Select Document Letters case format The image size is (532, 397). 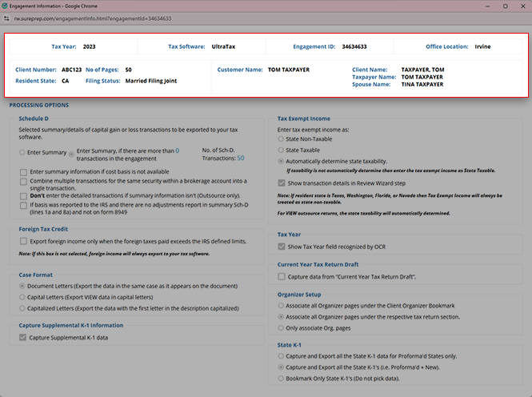(x=22, y=286)
